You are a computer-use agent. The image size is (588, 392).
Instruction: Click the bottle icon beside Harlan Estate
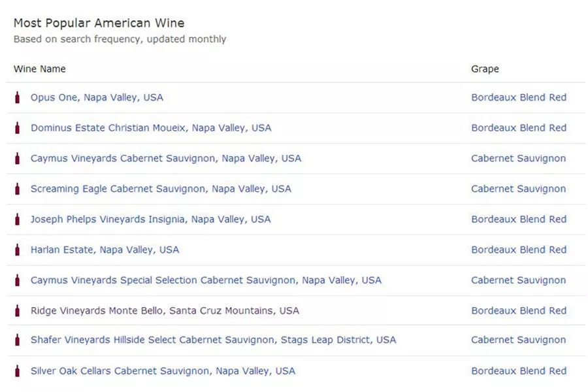coord(18,250)
